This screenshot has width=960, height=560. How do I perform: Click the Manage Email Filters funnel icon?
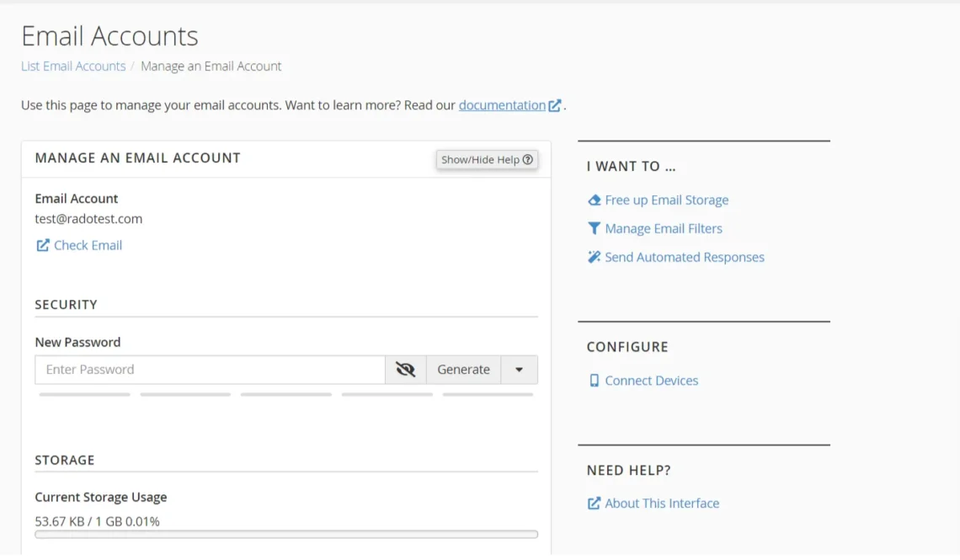pos(593,228)
